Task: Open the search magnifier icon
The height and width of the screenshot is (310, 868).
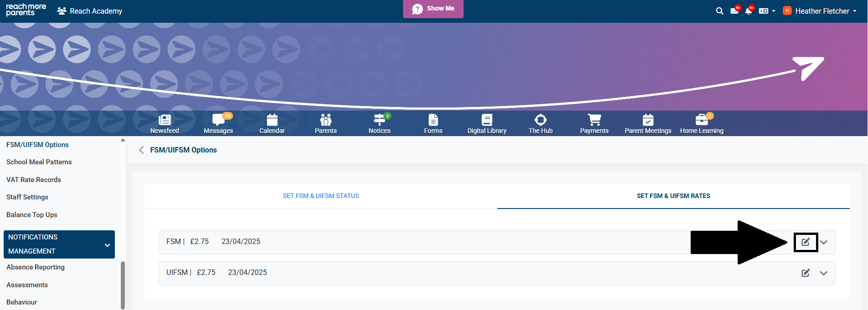Action: pos(719,11)
